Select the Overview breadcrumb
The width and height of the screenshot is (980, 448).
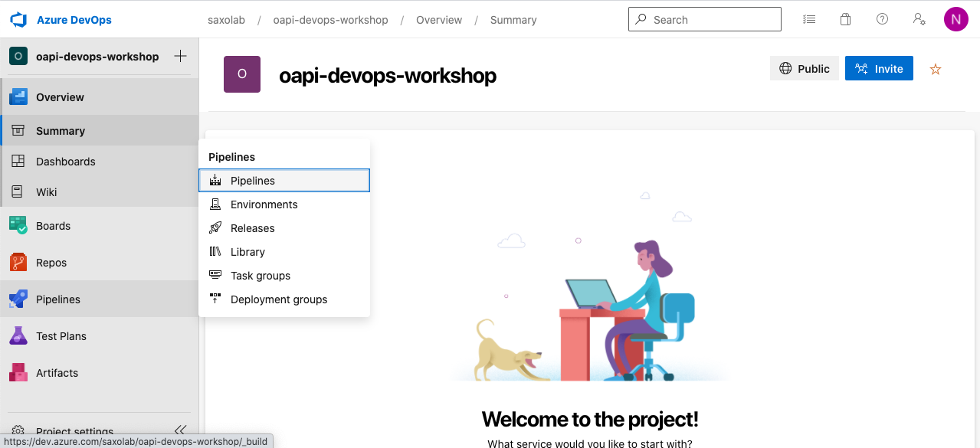click(439, 20)
